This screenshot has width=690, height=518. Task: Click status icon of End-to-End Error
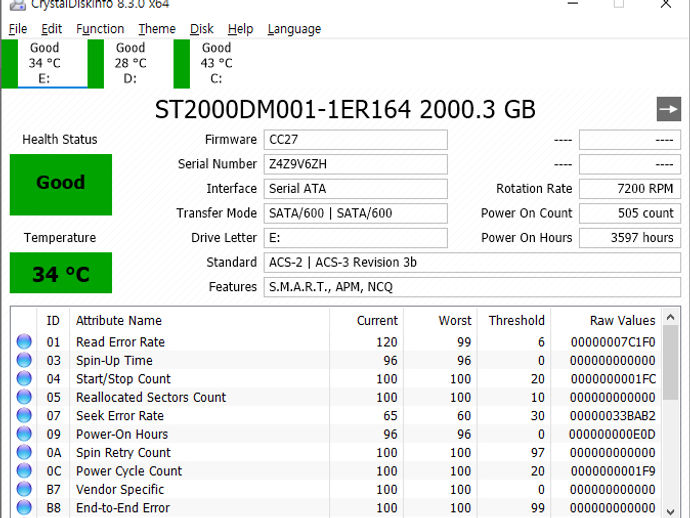coord(24,507)
